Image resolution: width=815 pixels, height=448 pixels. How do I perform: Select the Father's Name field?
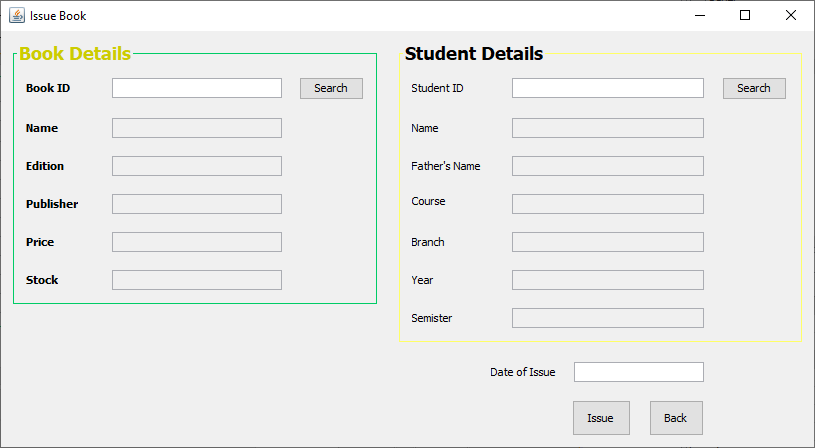coord(607,166)
